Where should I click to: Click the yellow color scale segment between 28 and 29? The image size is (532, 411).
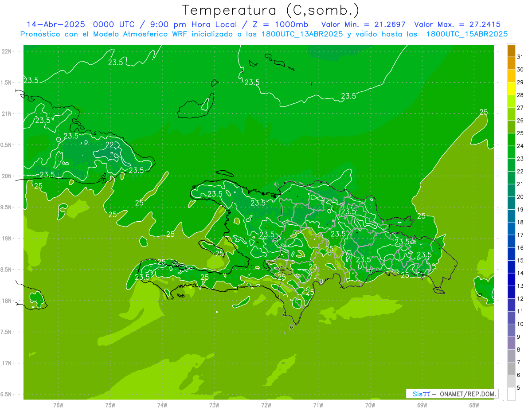coord(511,89)
